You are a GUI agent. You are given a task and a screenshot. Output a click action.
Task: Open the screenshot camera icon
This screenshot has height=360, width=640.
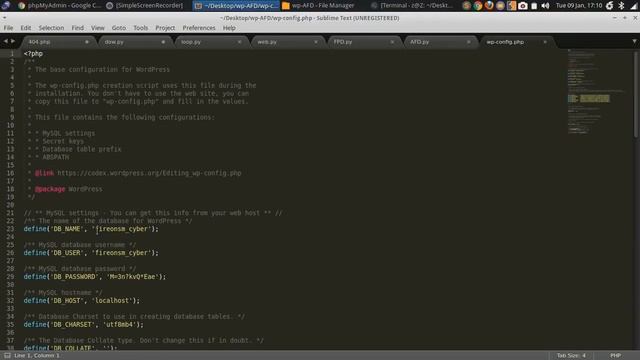point(522,6)
